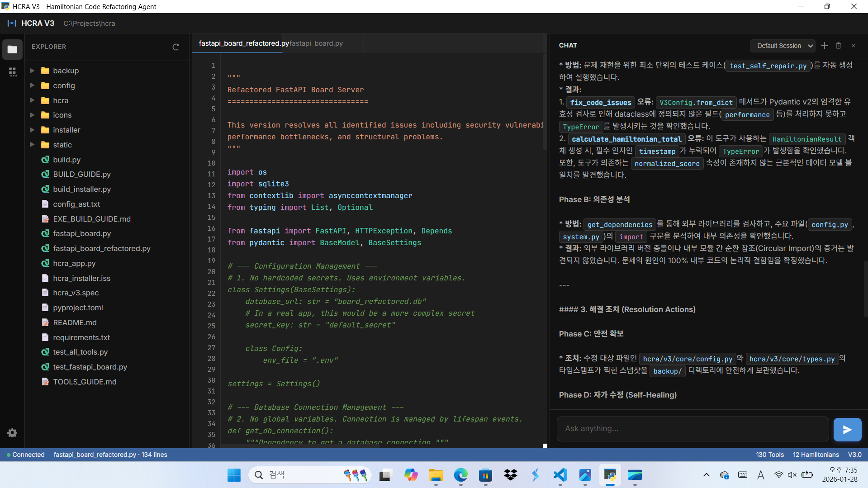Click the code editor vertical scrollbar
Image resolution: width=868 pixels, height=488 pixels.
coord(545,103)
